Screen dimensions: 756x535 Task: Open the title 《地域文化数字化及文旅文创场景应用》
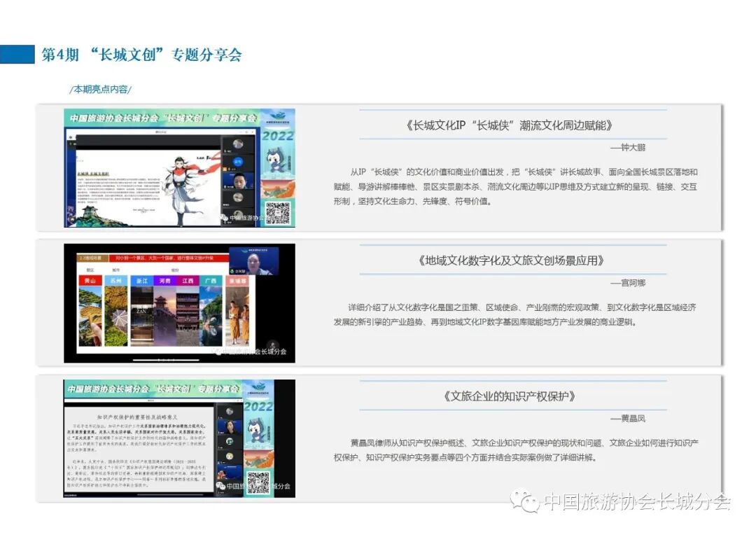pos(511,261)
